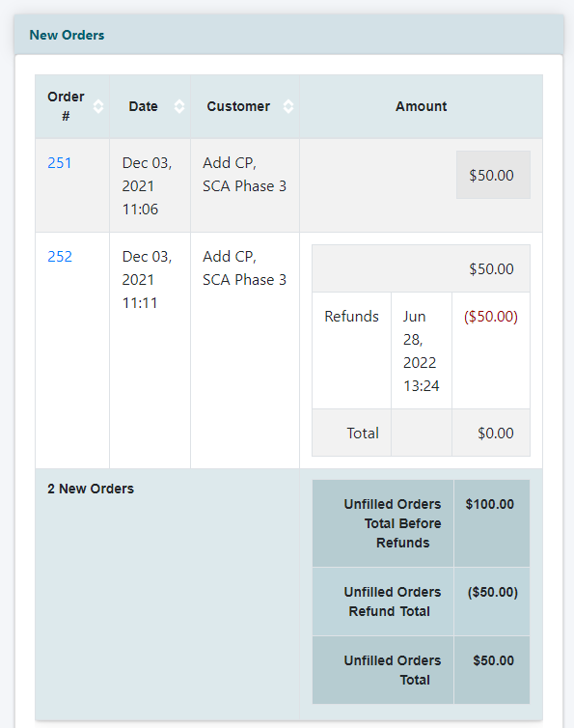Image resolution: width=574 pixels, height=728 pixels.
Task: Open order 251 link
Action: pos(60,163)
